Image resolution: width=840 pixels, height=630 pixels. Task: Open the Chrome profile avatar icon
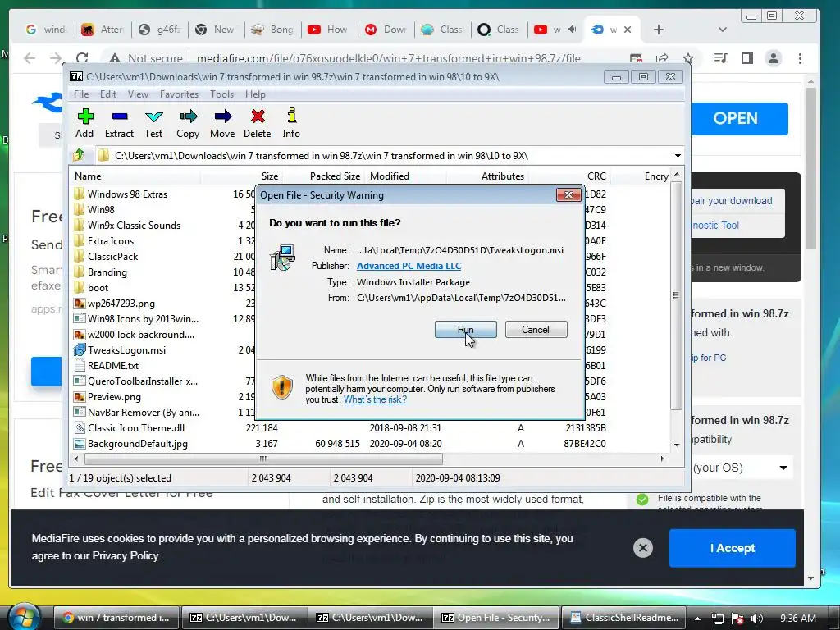774,58
